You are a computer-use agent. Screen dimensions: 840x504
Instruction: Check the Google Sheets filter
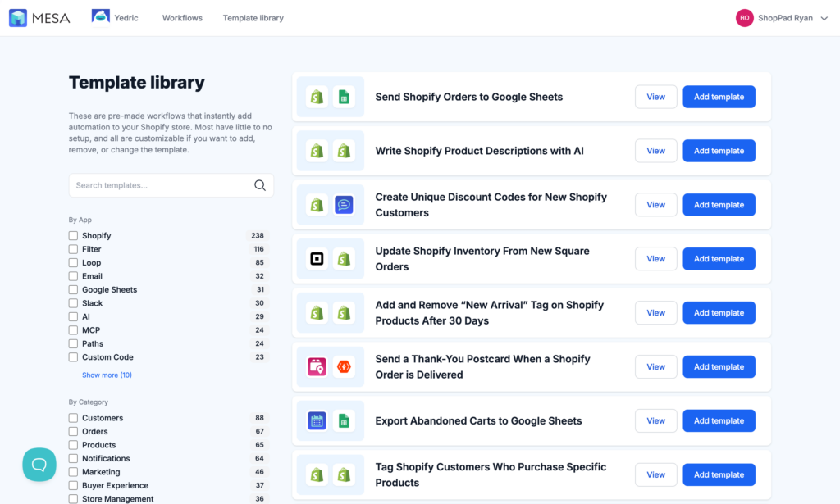point(73,289)
